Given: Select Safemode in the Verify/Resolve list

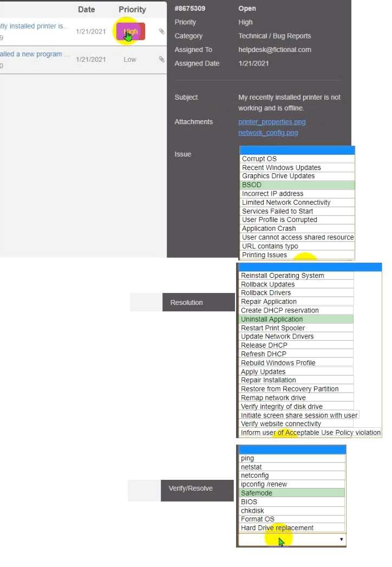Looking at the screenshot, I should [x=256, y=493].
